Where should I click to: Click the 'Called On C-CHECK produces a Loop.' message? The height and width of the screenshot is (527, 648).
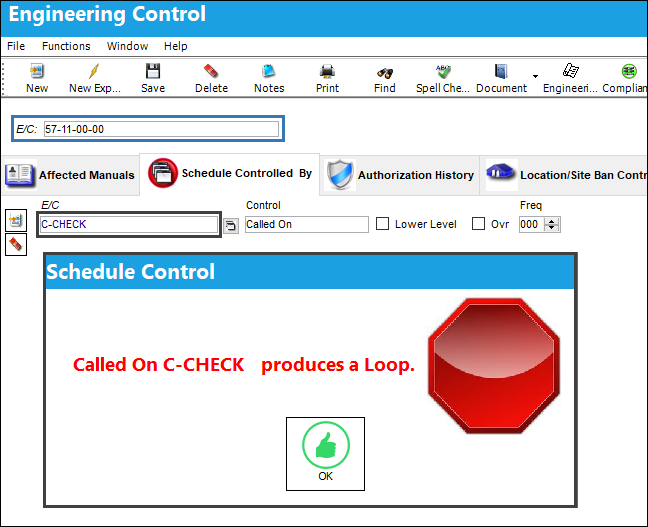244,365
